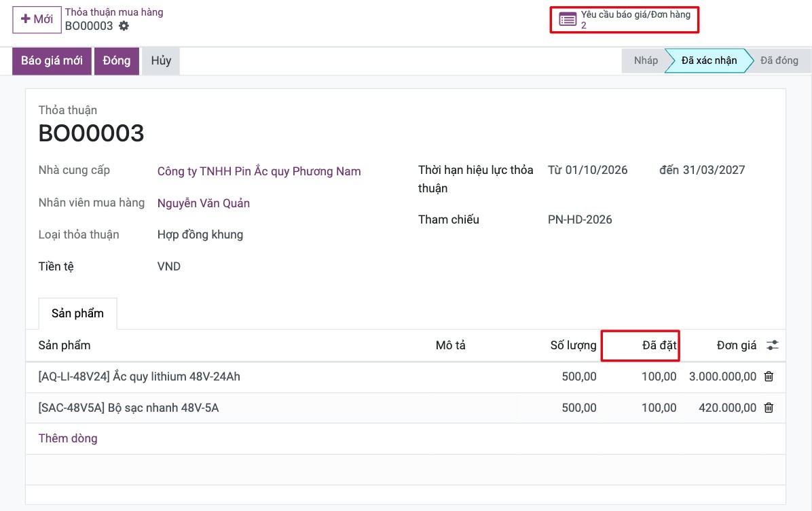
Task: Sort by the Mô tả column header
Action: coord(451,345)
